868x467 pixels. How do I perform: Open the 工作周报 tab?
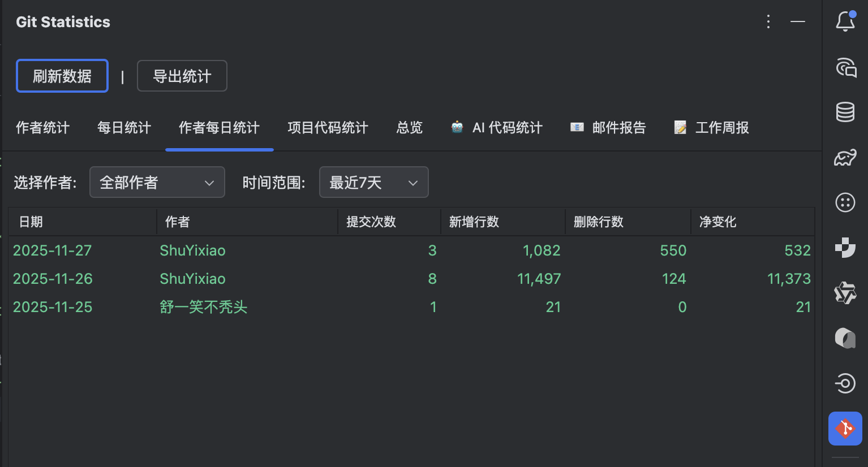tap(711, 128)
